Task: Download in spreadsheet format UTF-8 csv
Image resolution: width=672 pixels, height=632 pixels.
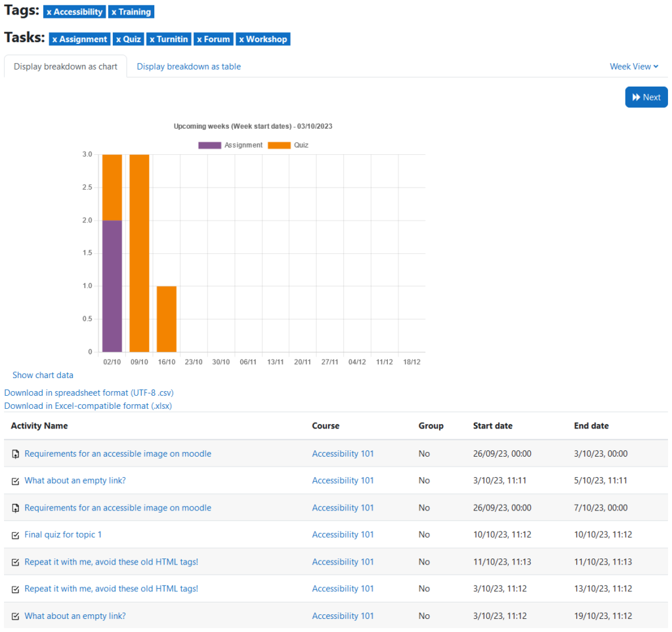Action: pos(89,392)
